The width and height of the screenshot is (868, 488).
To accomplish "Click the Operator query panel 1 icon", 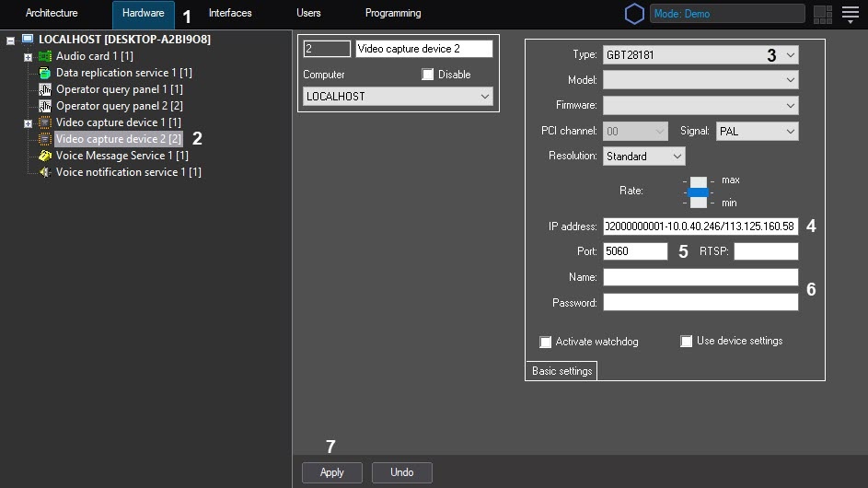I will pyautogui.click(x=45, y=89).
